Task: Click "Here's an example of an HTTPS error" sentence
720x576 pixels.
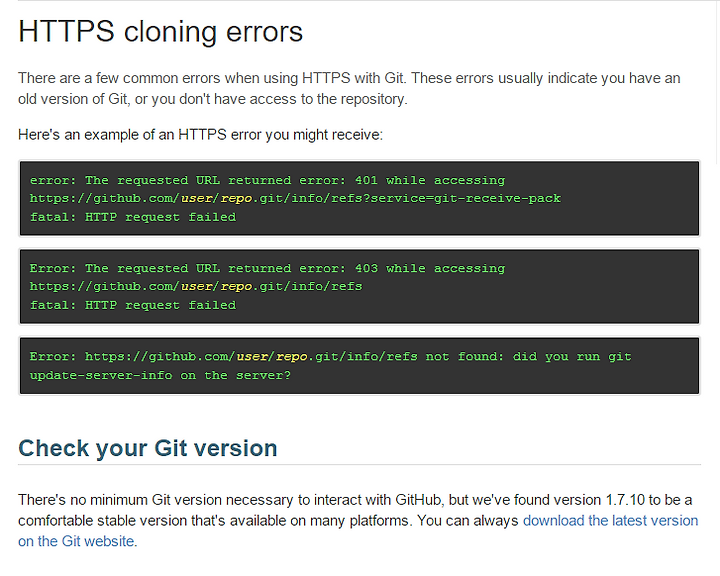Action: pos(200,135)
